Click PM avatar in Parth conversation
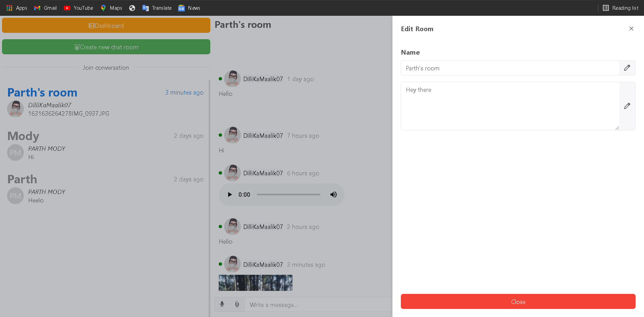Image resolution: width=644 pixels, height=317 pixels. click(15, 196)
